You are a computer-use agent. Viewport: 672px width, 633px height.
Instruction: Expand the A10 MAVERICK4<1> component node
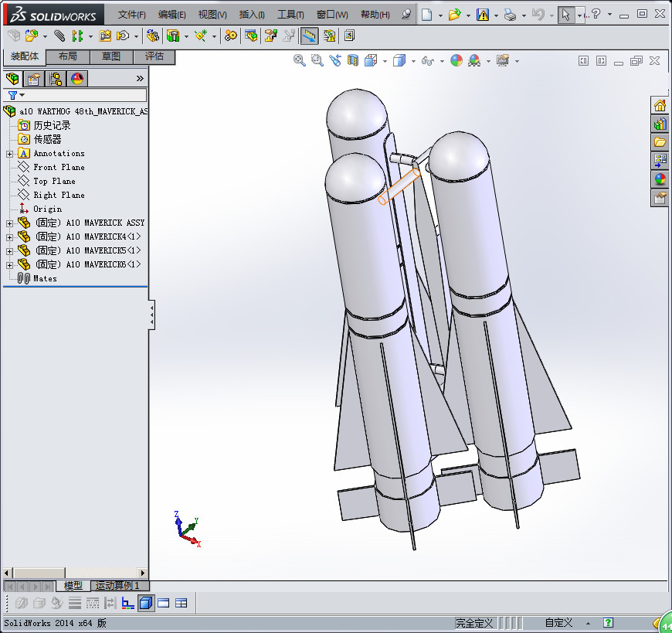click(9, 237)
